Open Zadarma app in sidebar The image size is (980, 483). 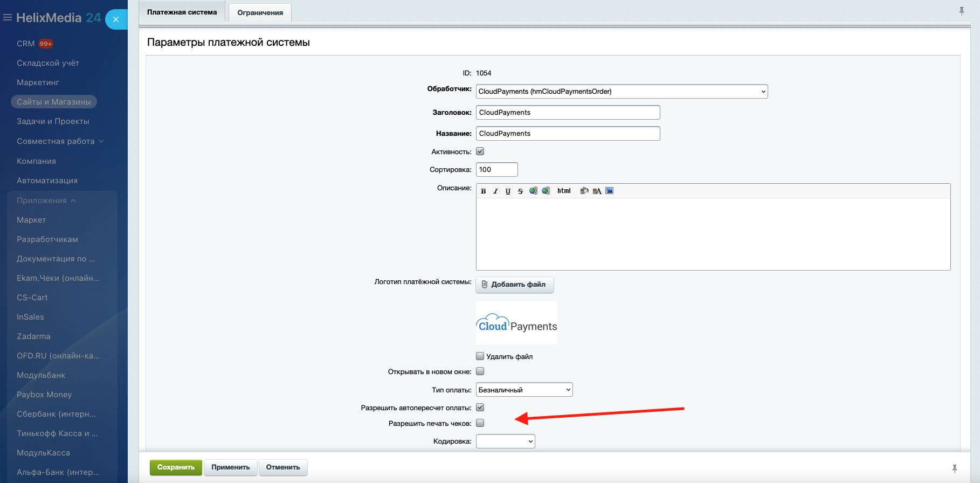[x=33, y=336]
